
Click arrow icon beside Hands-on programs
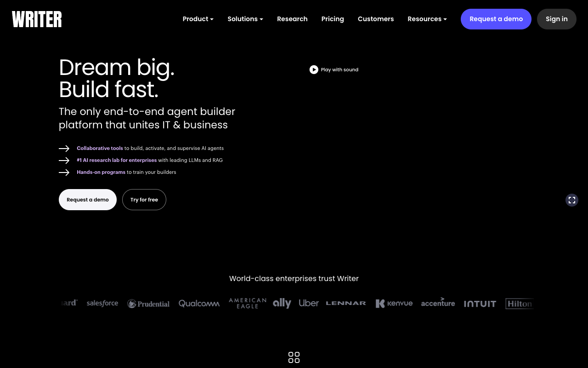(64, 172)
